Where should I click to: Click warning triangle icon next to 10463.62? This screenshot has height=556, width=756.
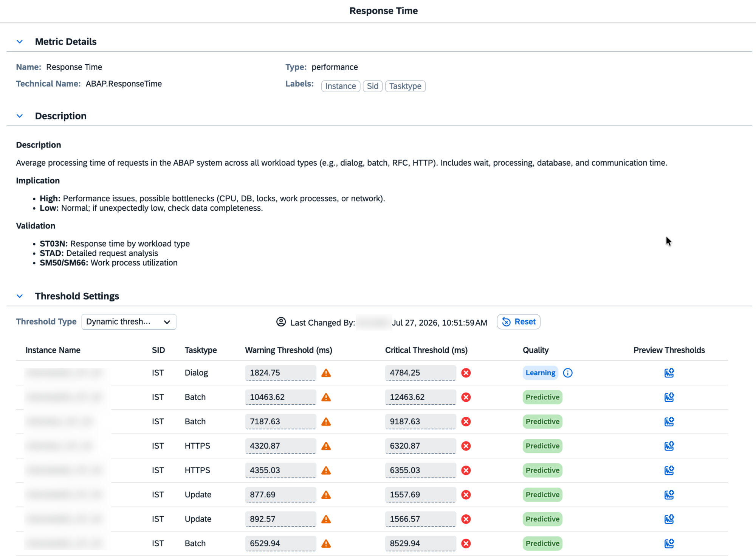pyautogui.click(x=326, y=398)
